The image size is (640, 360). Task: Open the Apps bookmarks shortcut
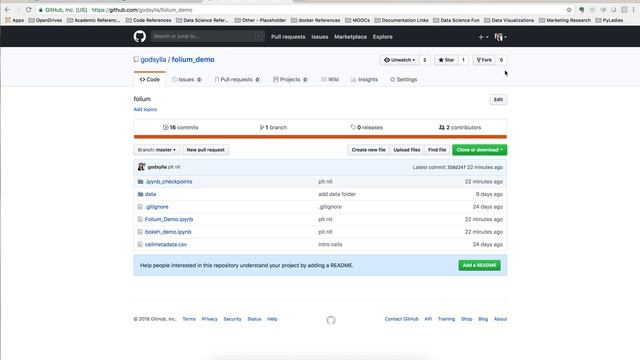[15, 20]
